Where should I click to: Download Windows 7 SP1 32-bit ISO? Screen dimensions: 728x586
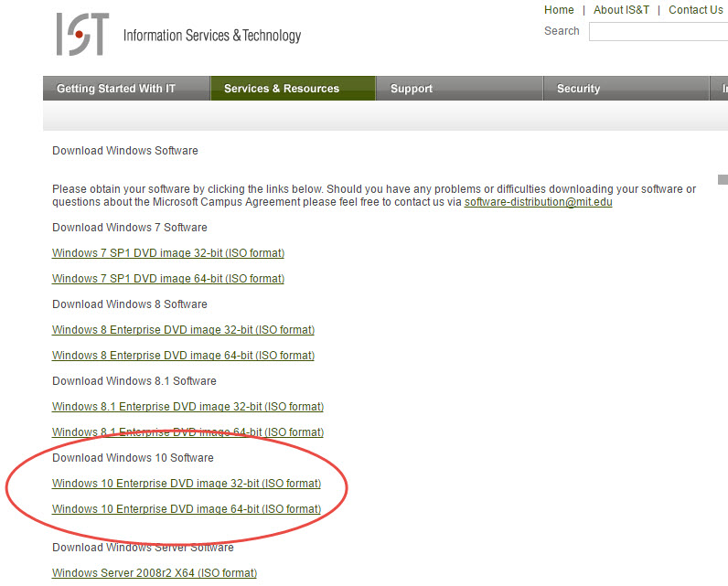click(168, 253)
